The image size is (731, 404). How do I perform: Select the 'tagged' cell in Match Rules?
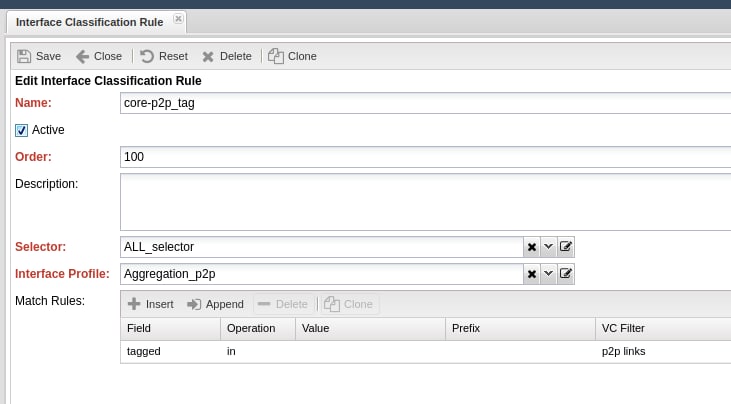[170, 351]
